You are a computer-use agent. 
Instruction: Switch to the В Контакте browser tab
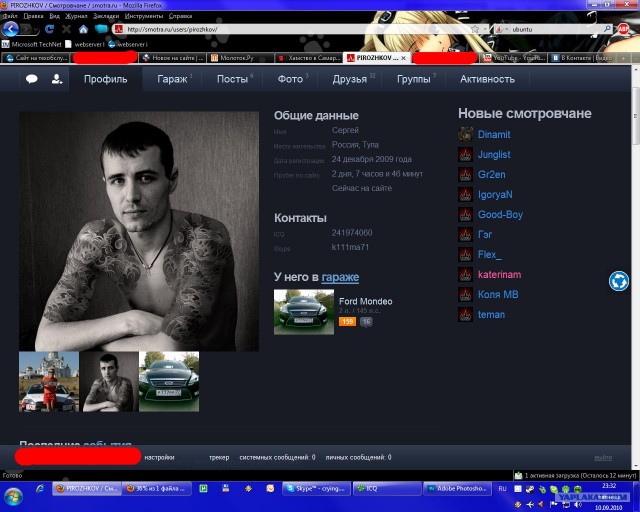tap(582, 58)
